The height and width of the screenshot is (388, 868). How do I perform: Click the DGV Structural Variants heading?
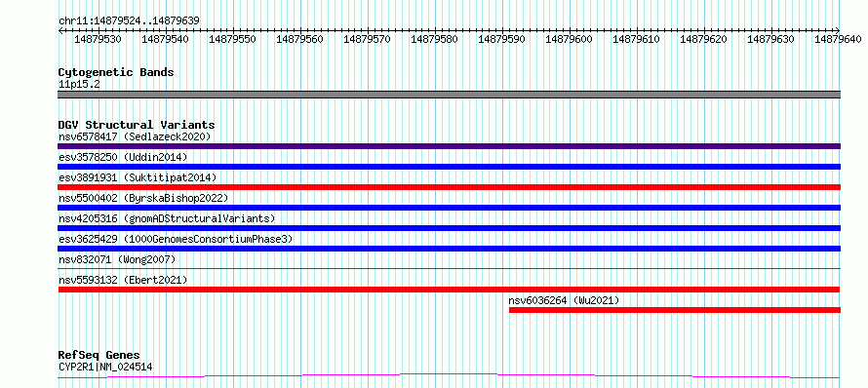pyautogui.click(x=137, y=125)
